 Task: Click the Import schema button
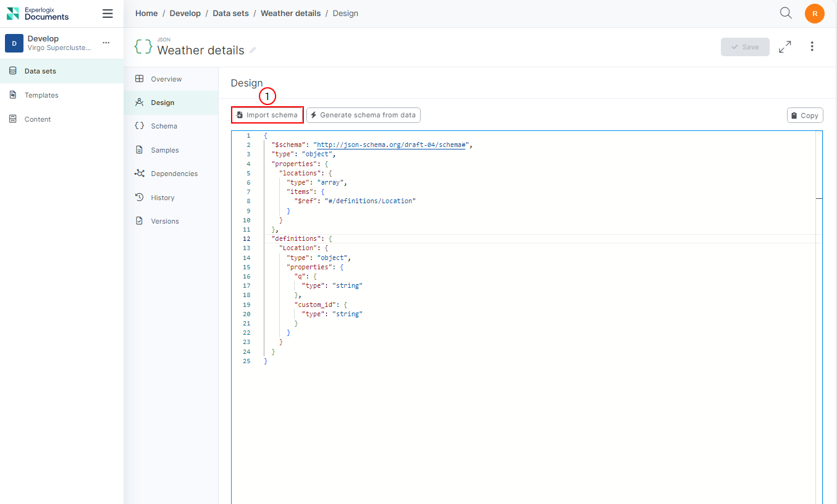pos(267,115)
